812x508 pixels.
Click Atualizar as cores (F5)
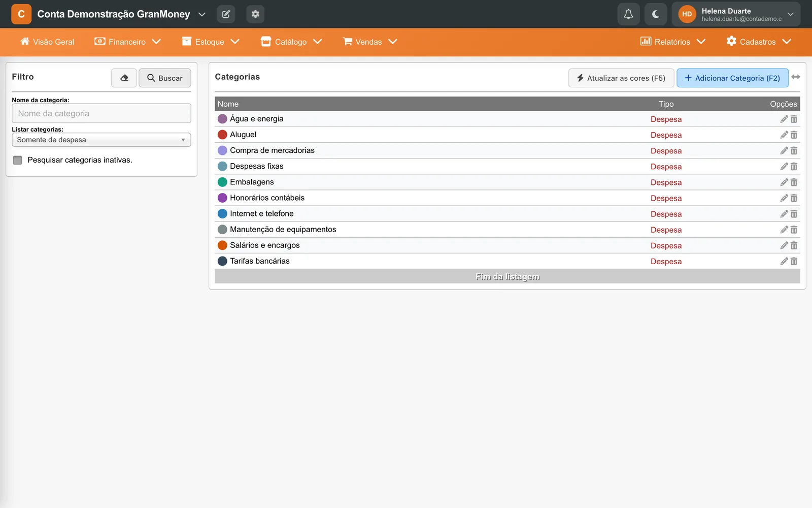[621, 78]
